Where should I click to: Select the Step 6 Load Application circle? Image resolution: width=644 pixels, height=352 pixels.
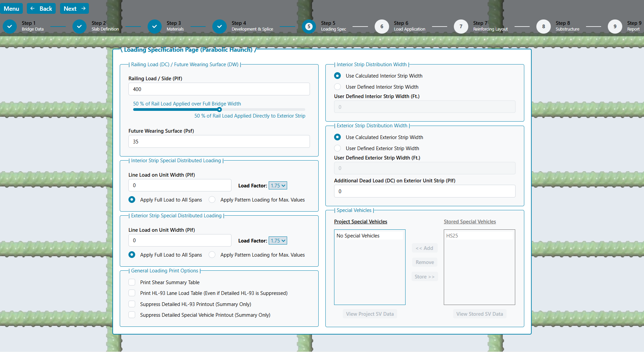[x=382, y=27]
